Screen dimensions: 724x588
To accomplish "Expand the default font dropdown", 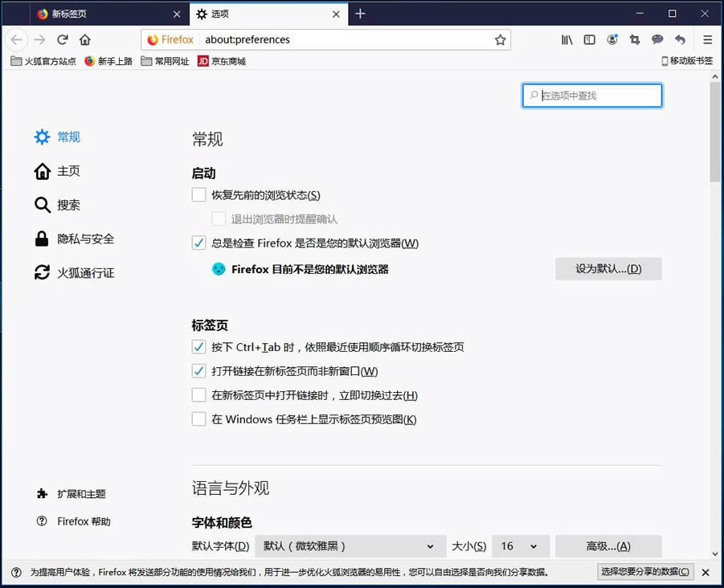I will point(350,546).
